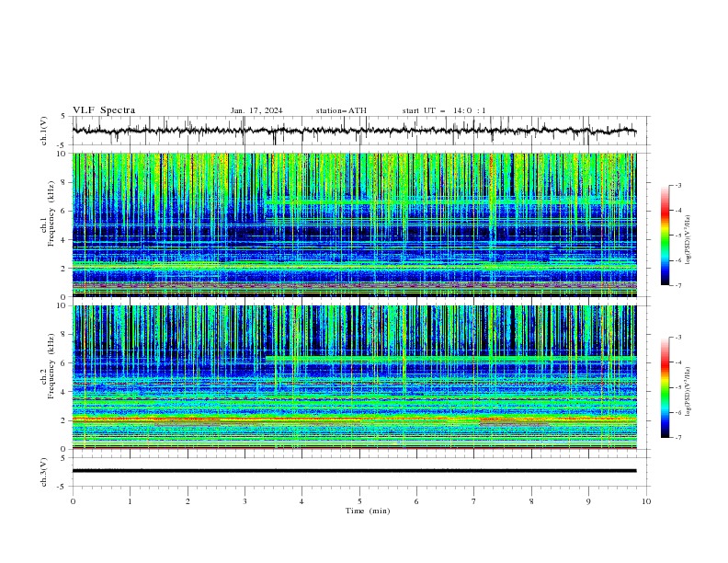The height and width of the screenshot is (563, 728).
Task: Click the ch.3 voltage flat trace
Action: [354, 471]
